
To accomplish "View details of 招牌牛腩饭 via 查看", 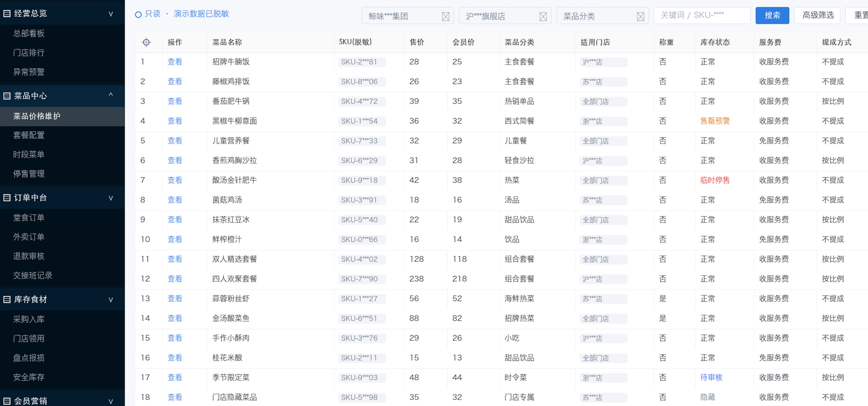I will coord(175,62).
